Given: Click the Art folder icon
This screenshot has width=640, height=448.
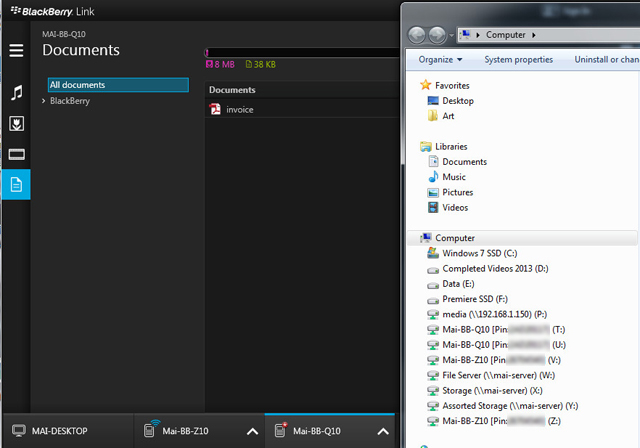Looking at the screenshot, I should pos(433,116).
